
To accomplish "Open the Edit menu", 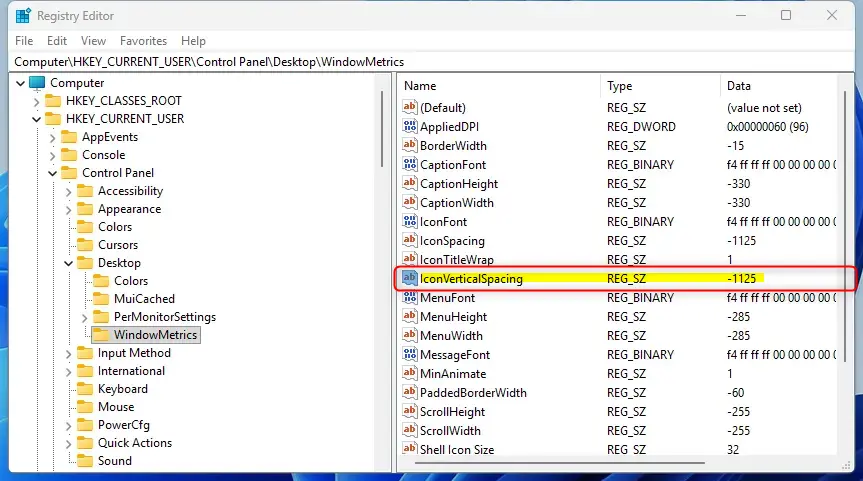I will pos(57,41).
